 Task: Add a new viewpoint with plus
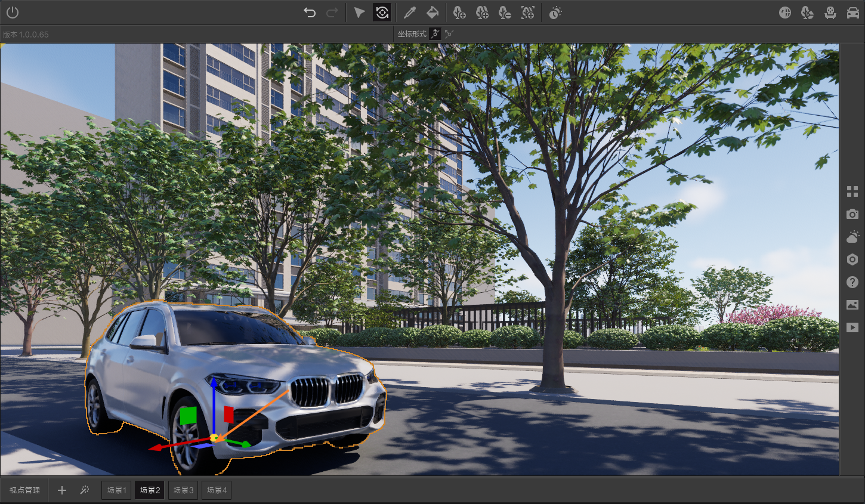click(x=62, y=490)
